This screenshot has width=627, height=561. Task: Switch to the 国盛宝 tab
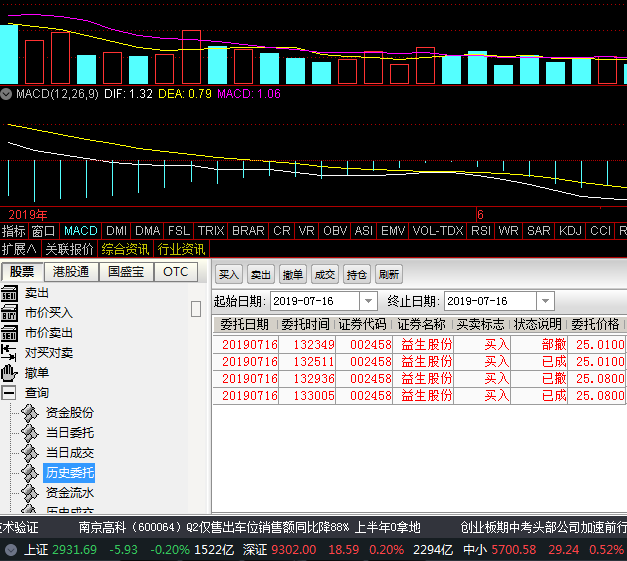126,272
